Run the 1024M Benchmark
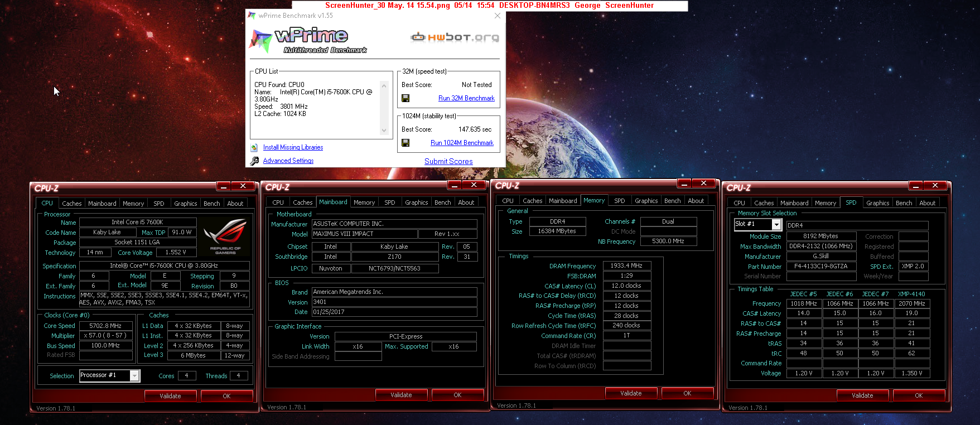This screenshot has width=980, height=425. [x=462, y=143]
